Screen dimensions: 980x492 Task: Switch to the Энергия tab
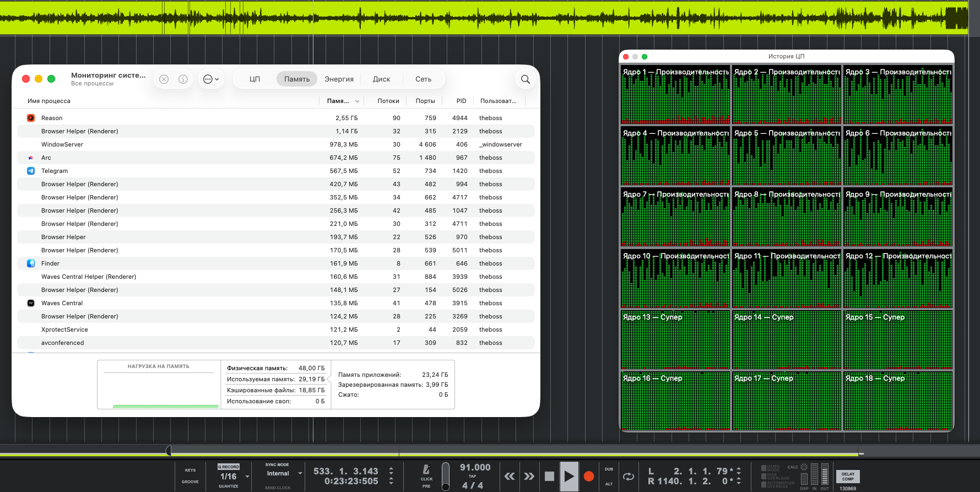click(339, 79)
